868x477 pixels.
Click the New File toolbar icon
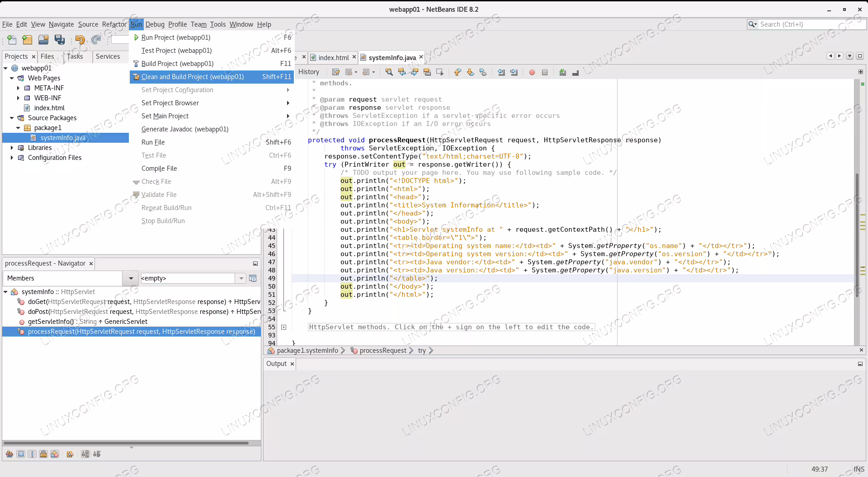[12, 40]
